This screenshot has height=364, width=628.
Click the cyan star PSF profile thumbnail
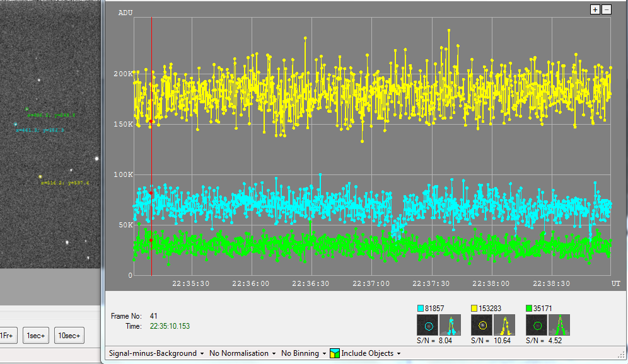[451, 326]
